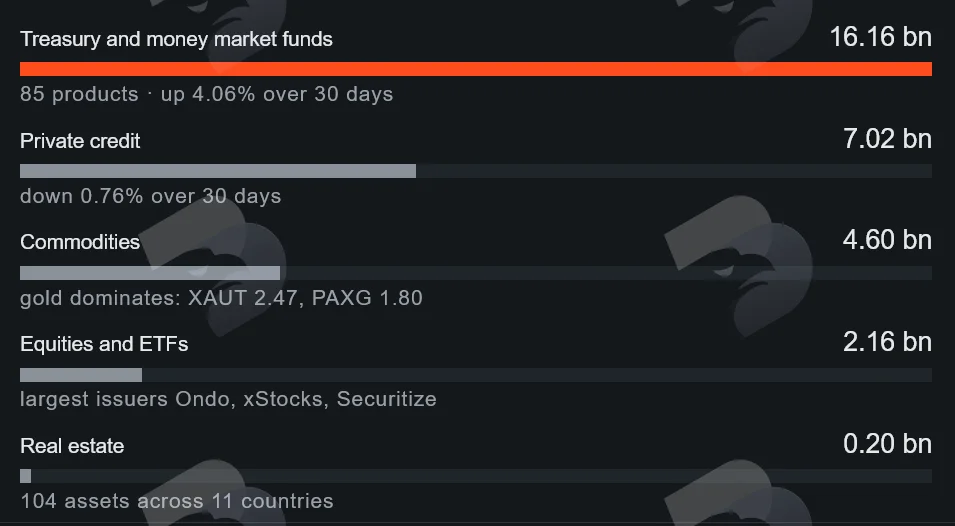Click the gray Private credit bar
This screenshot has height=526, width=955.
coord(218,171)
